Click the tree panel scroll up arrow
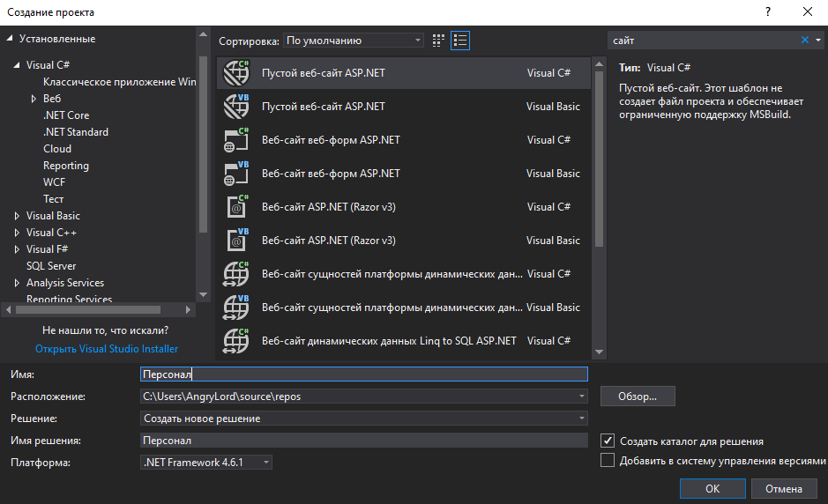Viewport: 828px width, 504px height. pyautogui.click(x=204, y=34)
